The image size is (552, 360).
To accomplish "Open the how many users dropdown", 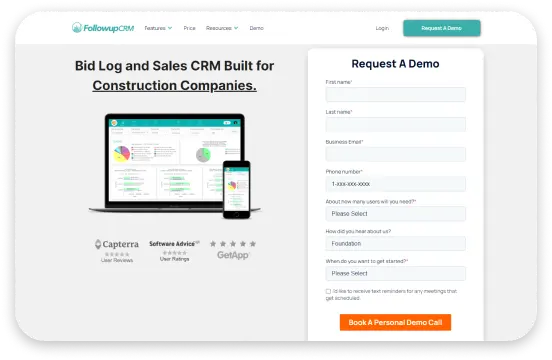I will pos(396,214).
